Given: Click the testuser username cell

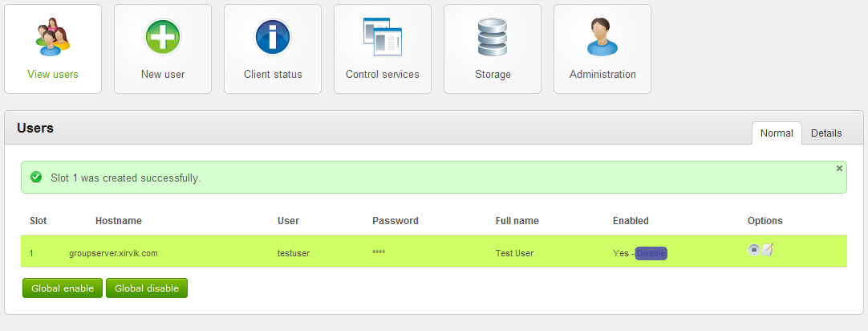Looking at the screenshot, I should (294, 253).
